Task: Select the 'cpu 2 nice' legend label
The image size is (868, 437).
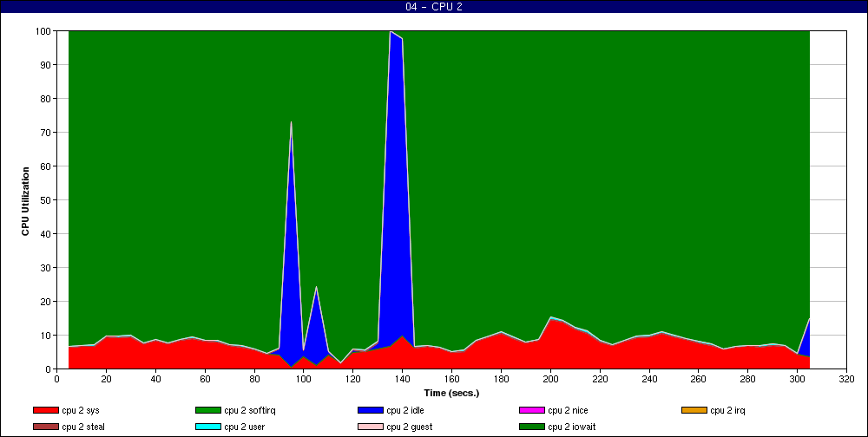Action: [568, 410]
